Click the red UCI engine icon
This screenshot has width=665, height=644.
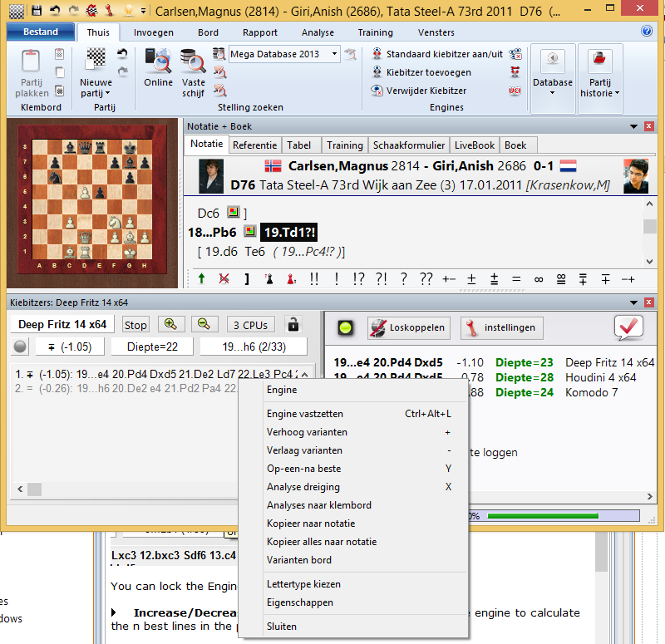515,91
